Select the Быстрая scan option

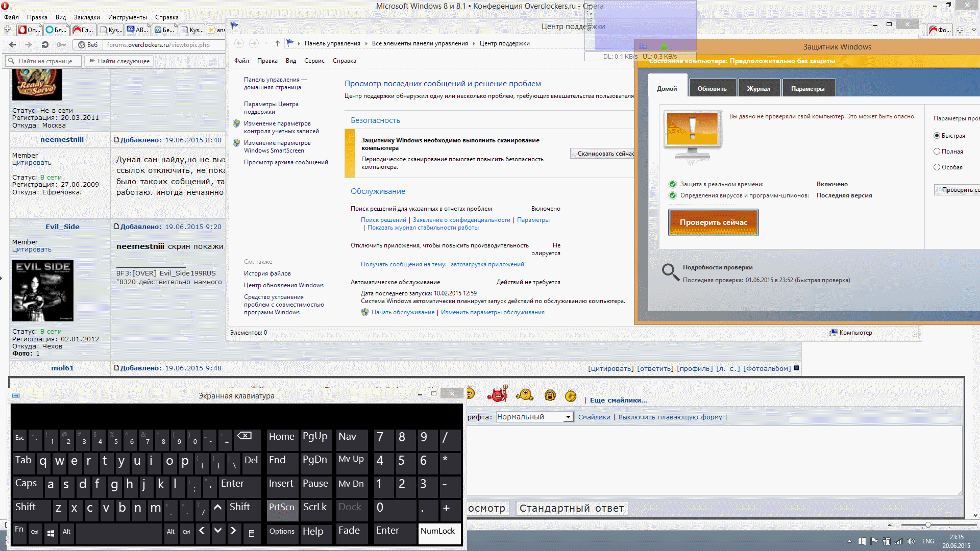[937, 136]
